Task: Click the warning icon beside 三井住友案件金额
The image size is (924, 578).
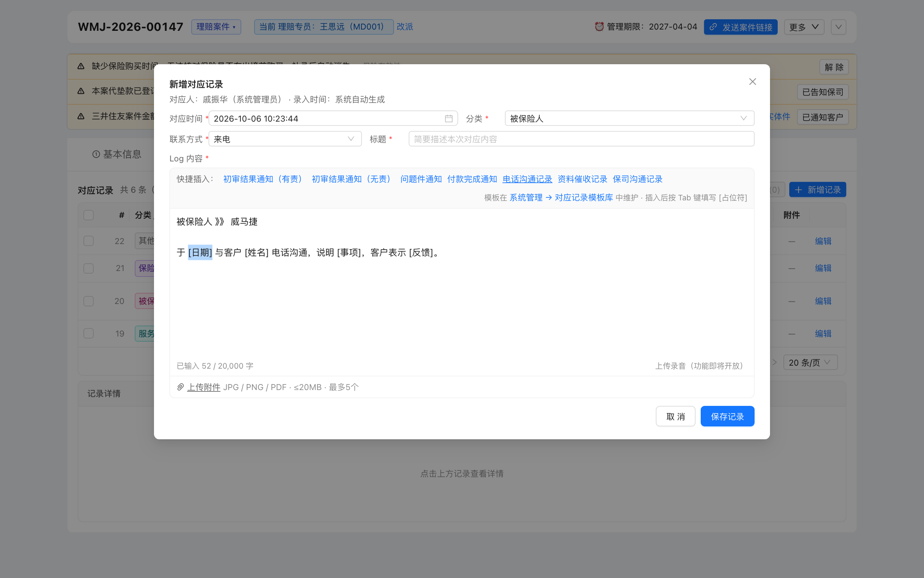Action: pyautogui.click(x=81, y=116)
